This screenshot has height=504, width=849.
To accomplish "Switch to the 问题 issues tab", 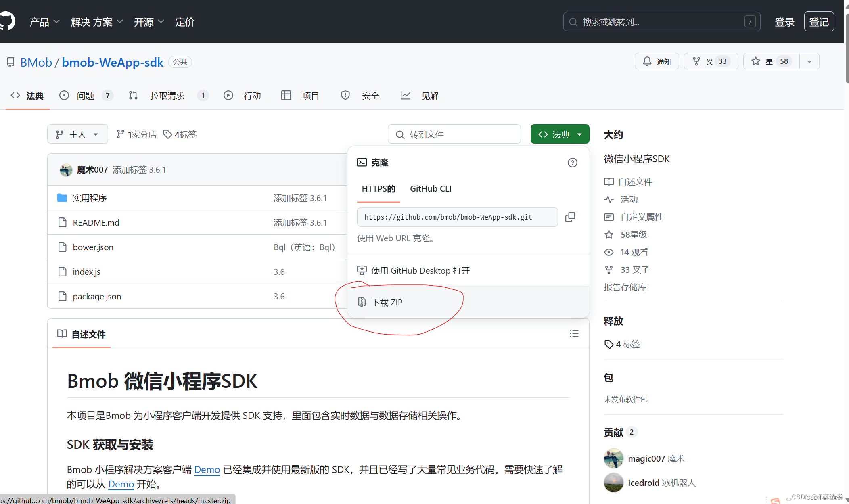I will coord(85,96).
